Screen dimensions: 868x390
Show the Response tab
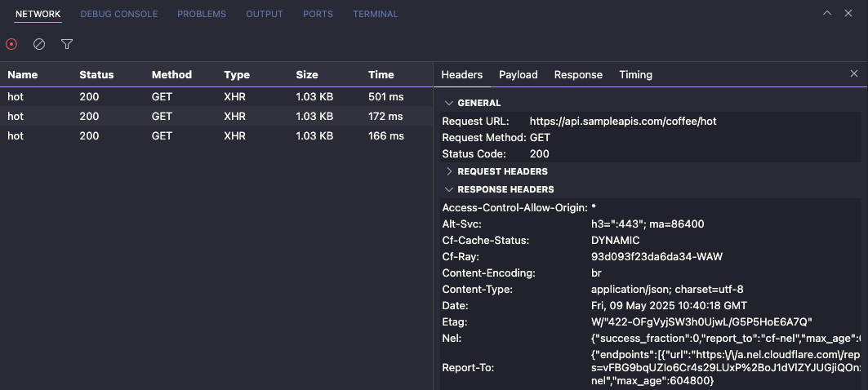578,74
